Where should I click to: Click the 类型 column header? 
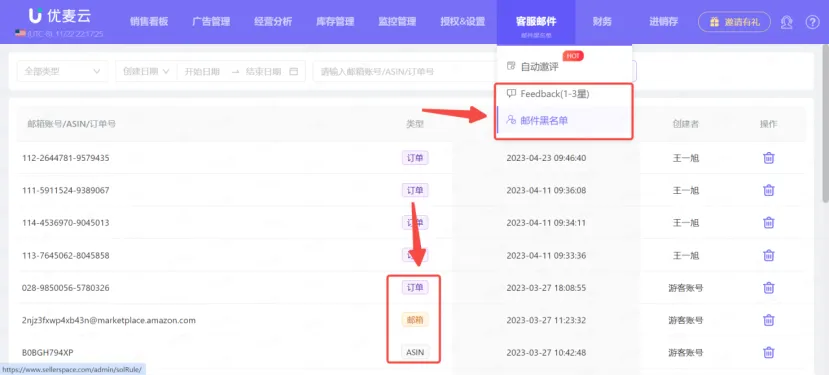coord(415,124)
